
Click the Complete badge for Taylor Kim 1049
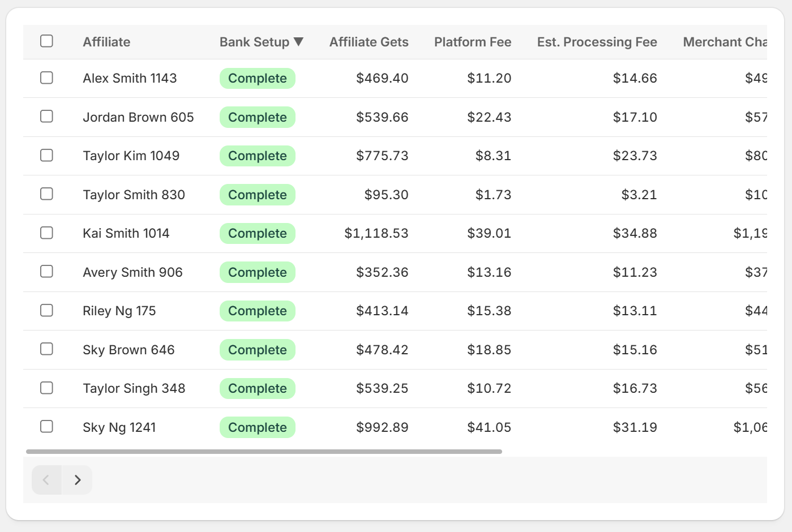click(257, 156)
